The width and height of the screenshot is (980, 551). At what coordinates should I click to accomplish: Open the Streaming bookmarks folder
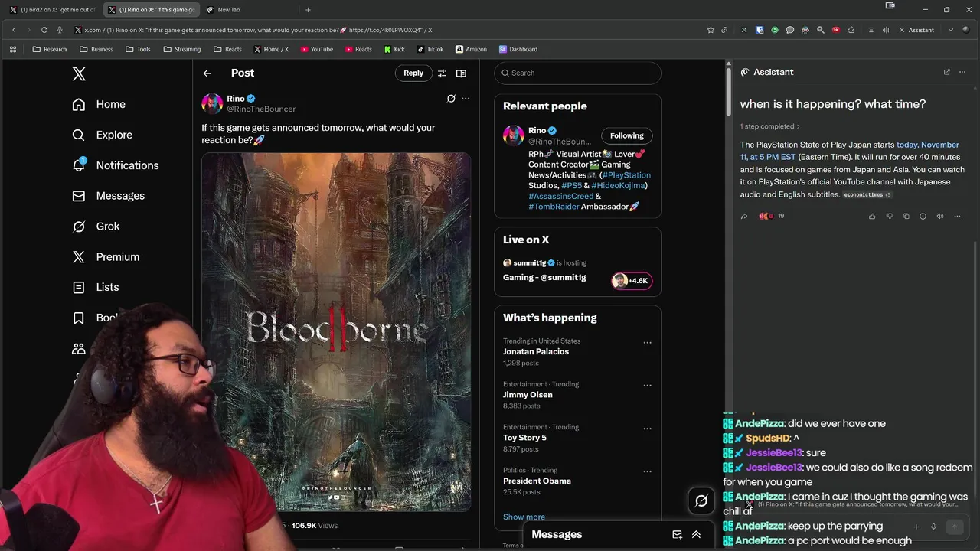pos(182,49)
